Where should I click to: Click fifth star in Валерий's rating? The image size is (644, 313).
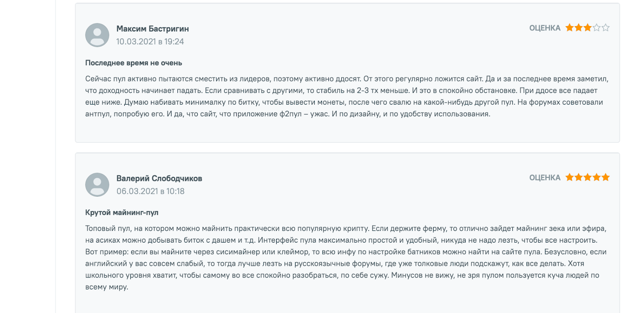606,177
